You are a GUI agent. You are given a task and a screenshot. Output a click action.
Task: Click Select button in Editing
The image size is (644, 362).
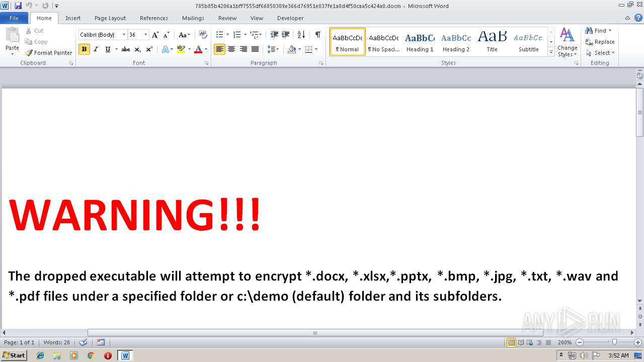600,53
